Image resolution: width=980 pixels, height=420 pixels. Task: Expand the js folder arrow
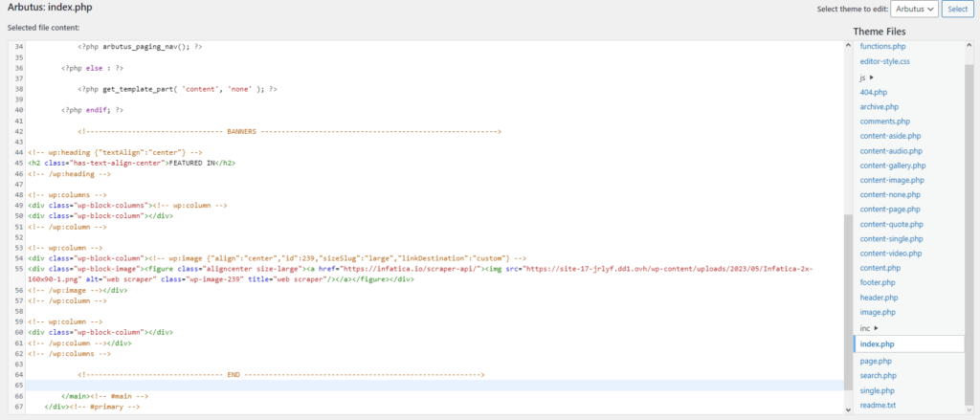(871, 77)
